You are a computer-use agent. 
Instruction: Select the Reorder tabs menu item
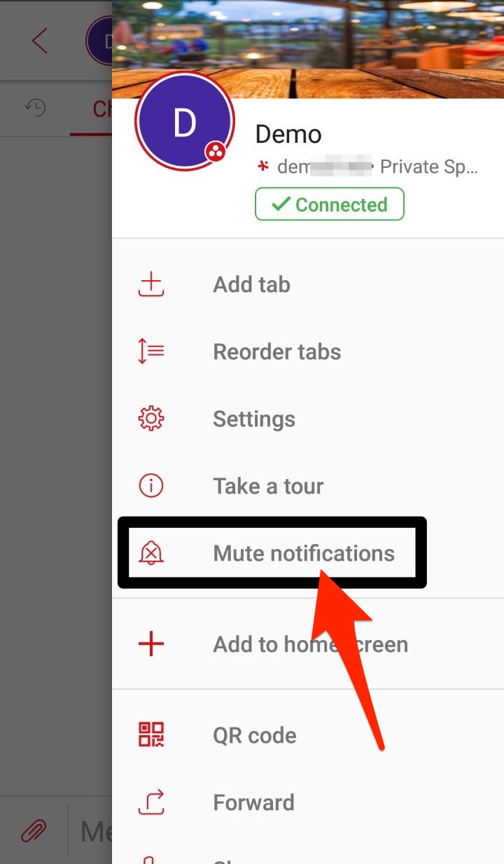pos(308,351)
